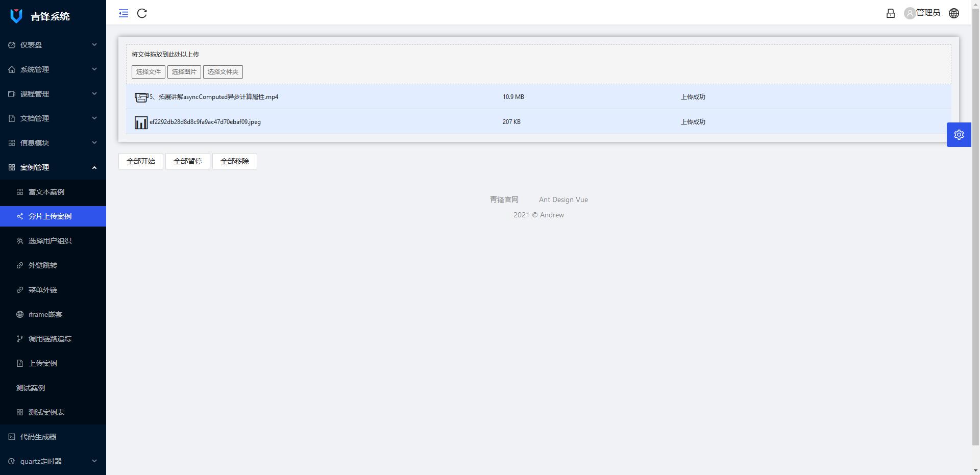The height and width of the screenshot is (475, 980).
Task: Expand the 课程管理 menu section
Action: 53,94
